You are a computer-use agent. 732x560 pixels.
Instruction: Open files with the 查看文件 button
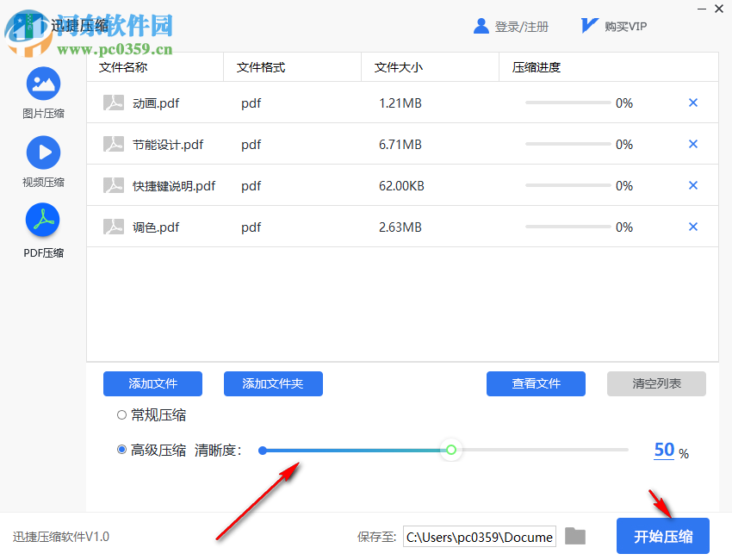(536, 383)
